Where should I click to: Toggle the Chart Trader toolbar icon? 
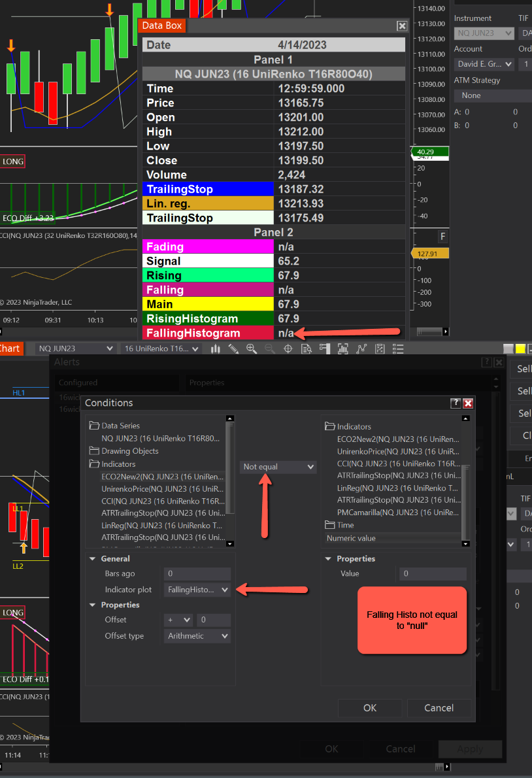tap(325, 349)
